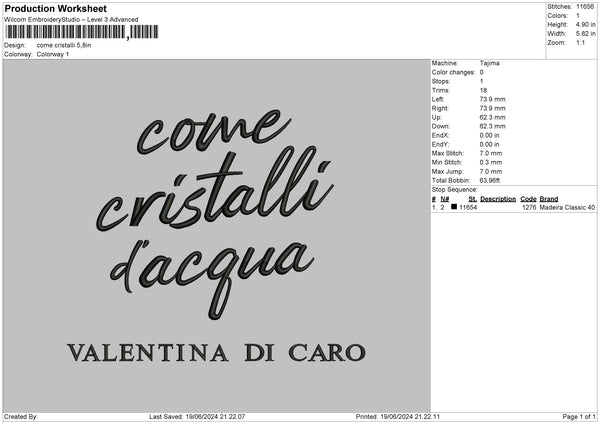The image size is (600, 424).
Task: Click the Page 1 of 1 indicator
Action: 579,417
